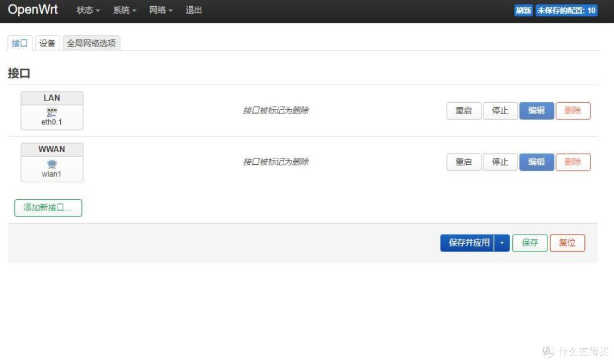Image resolution: width=614 pixels, height=364 pixels.
Task: Click the 刷新 badge
Action: 523,10
